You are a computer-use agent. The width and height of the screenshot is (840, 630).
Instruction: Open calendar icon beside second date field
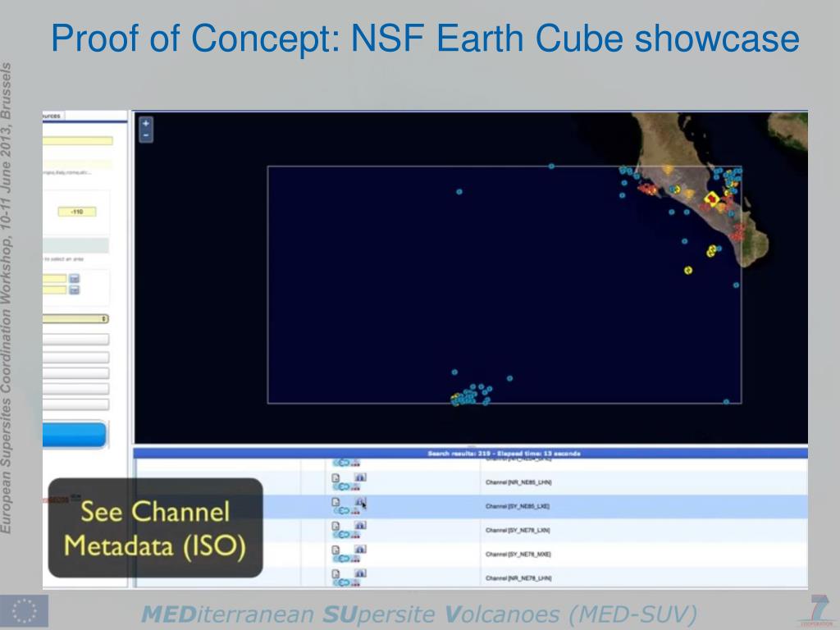[x=75, y=290]
